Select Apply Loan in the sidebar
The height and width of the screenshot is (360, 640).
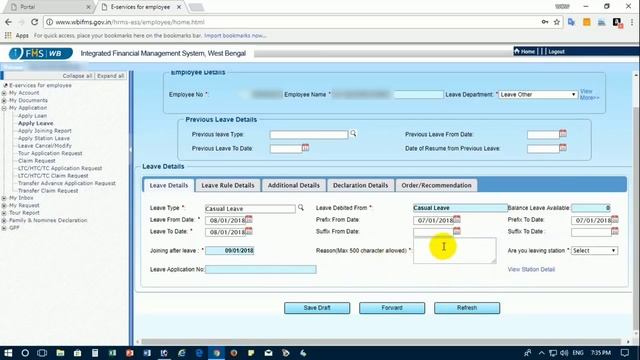coord(32,116)
